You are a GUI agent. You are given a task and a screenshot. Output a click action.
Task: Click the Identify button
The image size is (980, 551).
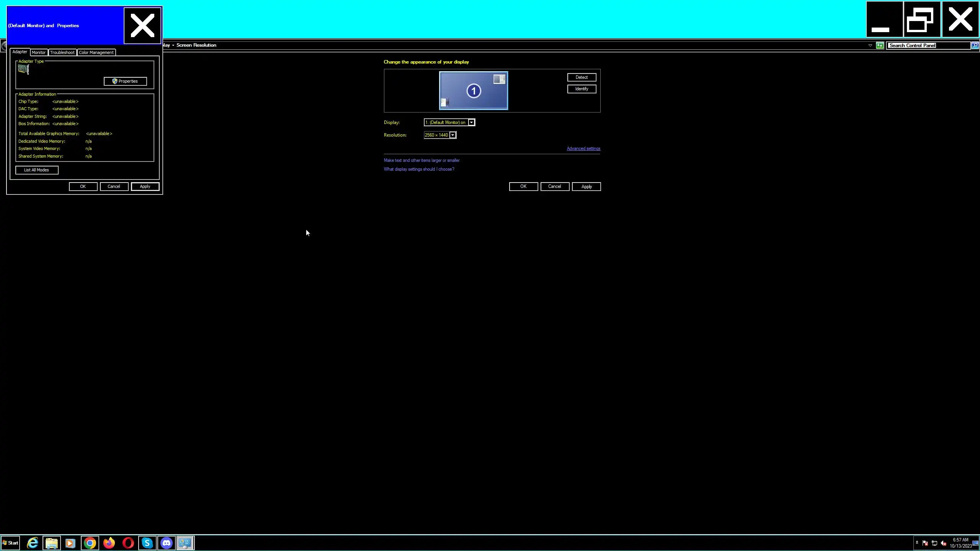coord(581,89)
